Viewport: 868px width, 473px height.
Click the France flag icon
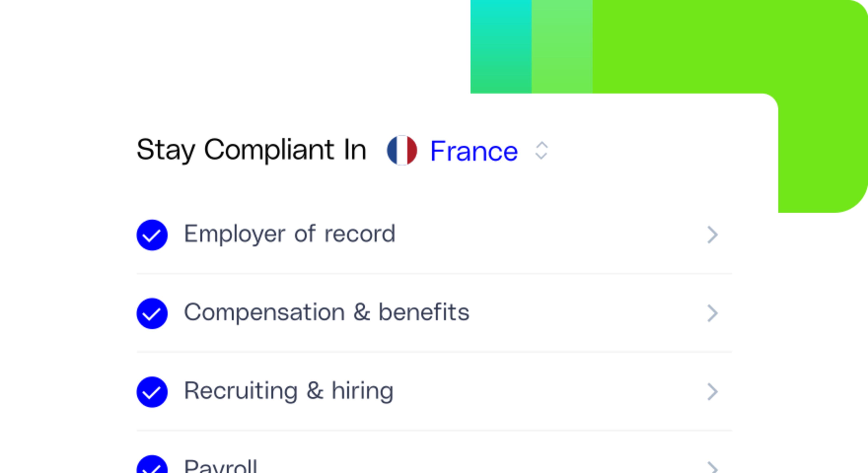(402, 150)
